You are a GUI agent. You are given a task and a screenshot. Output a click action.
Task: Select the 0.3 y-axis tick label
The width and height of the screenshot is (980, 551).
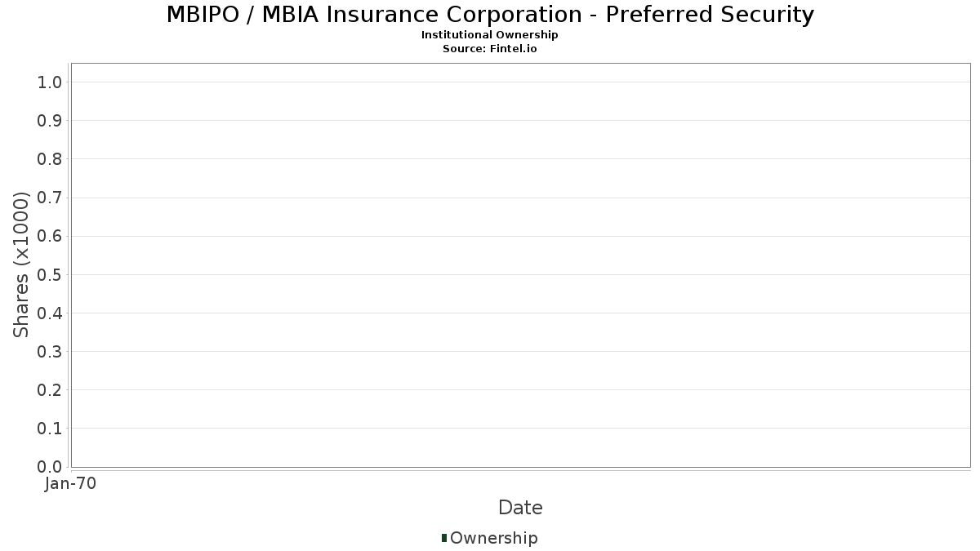coord(50,352)
